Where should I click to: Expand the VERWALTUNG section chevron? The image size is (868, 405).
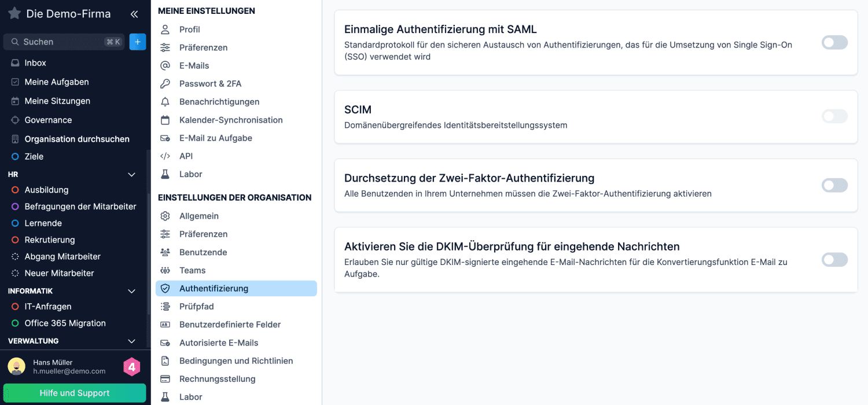[x=131, y=341]
